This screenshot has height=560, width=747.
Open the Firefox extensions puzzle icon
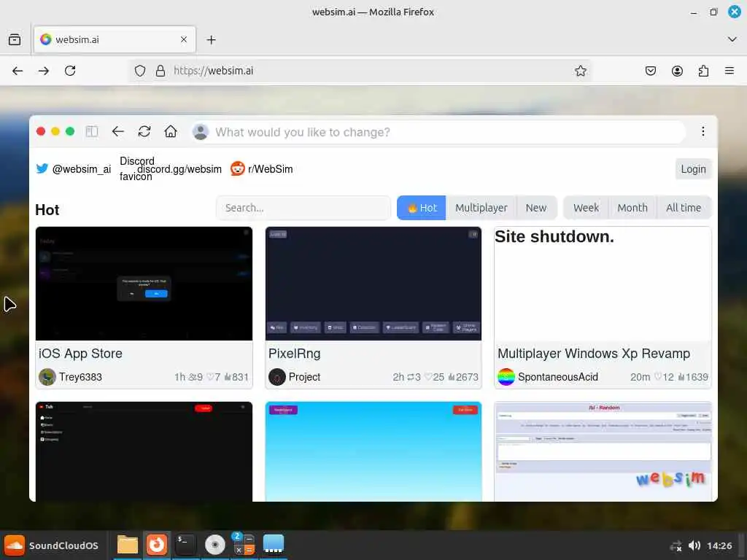[703, 71]
